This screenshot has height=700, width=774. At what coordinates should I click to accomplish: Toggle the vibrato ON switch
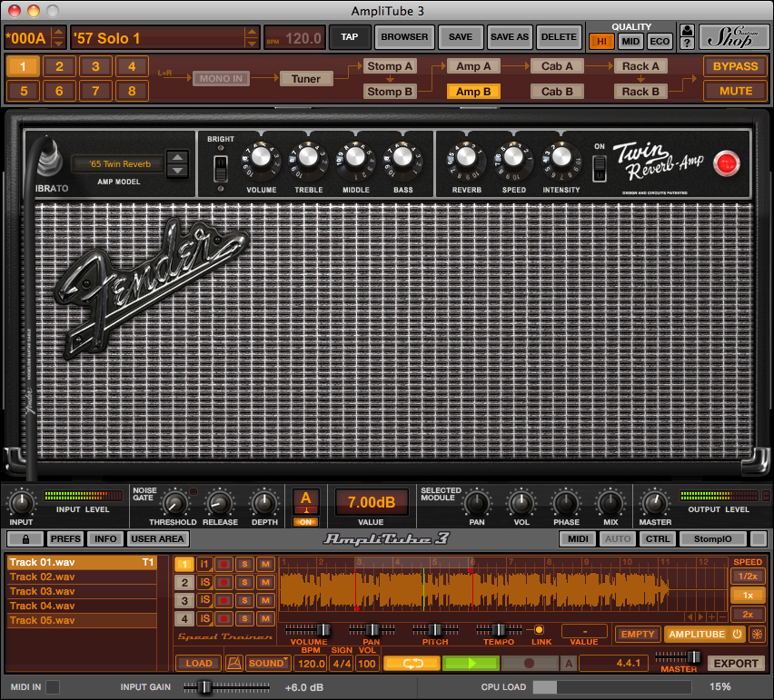click(600, 167)
